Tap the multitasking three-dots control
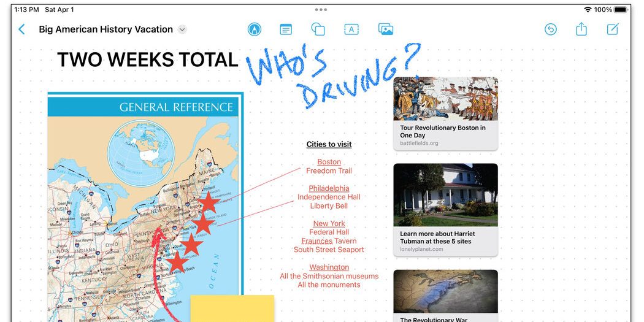This screenshot has height=322, width=644. [321, 10]
